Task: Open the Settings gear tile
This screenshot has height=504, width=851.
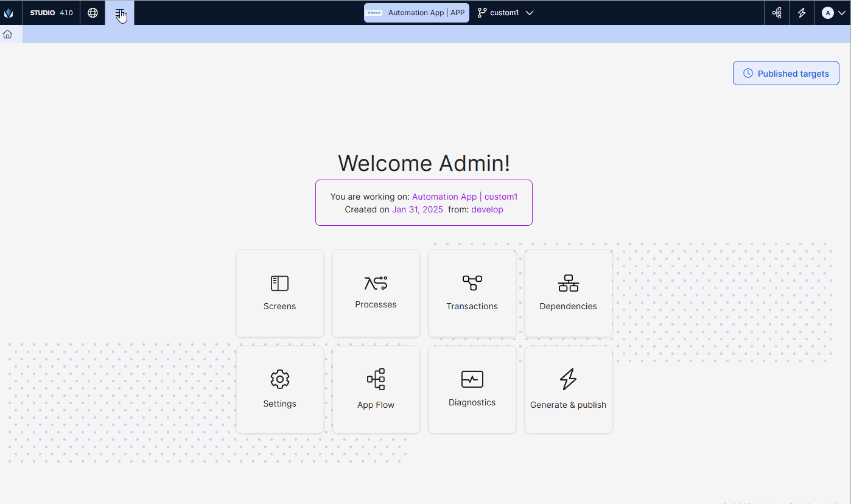Action: point(279,390)
